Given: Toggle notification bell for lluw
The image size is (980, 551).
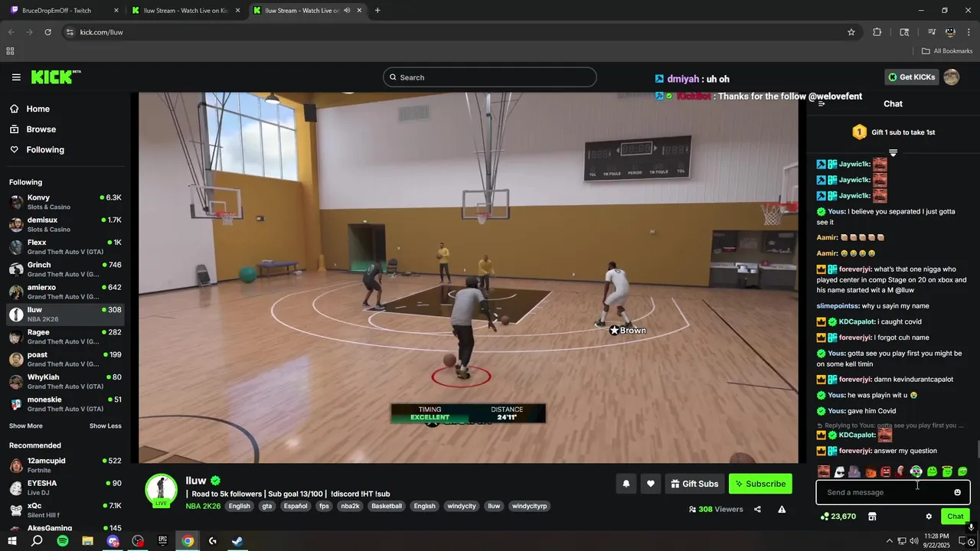Looking at the screenshot, I should pos(626,484).
